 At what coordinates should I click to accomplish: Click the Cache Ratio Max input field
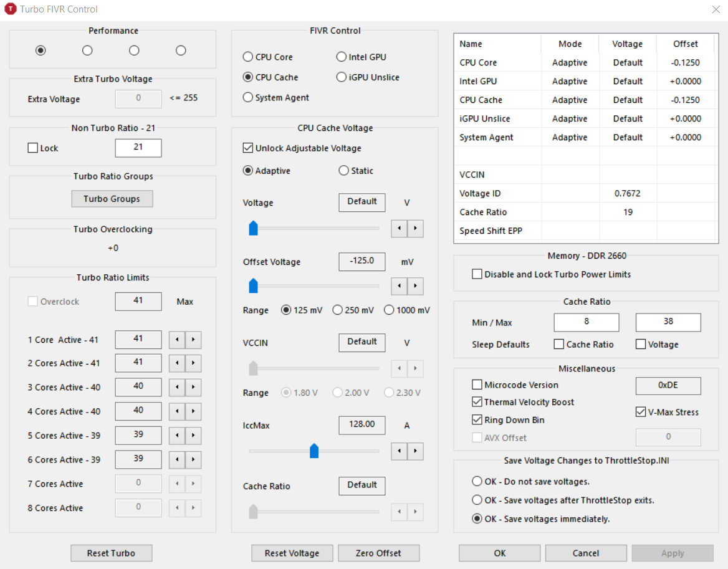(668, 322)
